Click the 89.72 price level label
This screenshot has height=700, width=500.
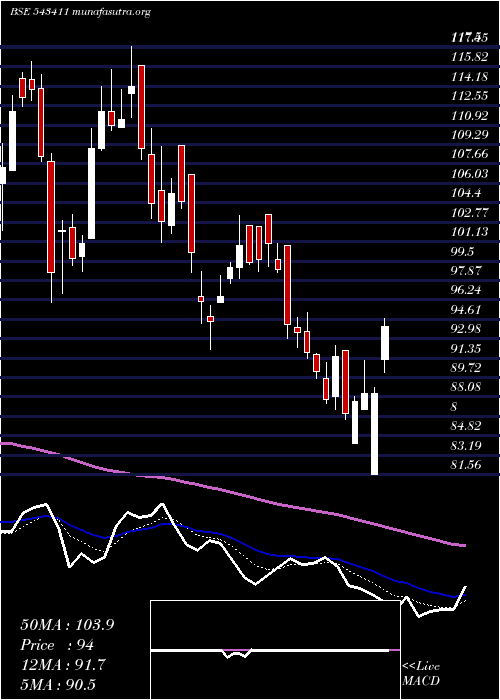466,368
